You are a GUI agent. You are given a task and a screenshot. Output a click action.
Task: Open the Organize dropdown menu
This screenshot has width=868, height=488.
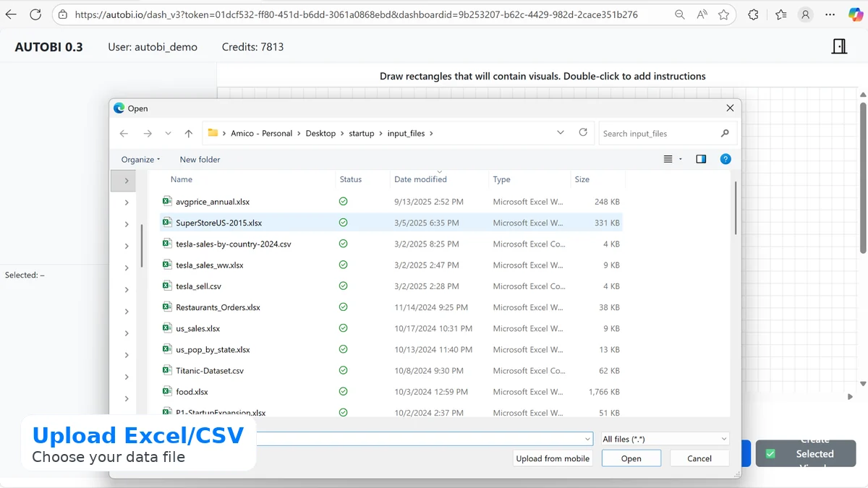point(140,159)
